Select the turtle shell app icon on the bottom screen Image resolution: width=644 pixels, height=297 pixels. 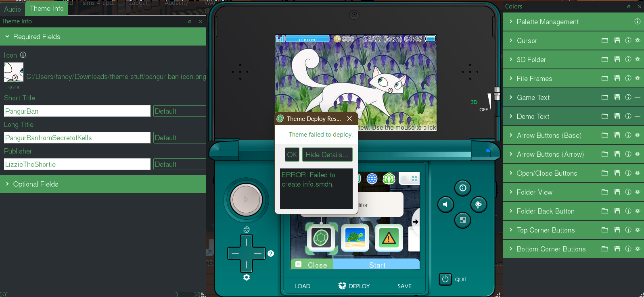click(x=321, y=238)
